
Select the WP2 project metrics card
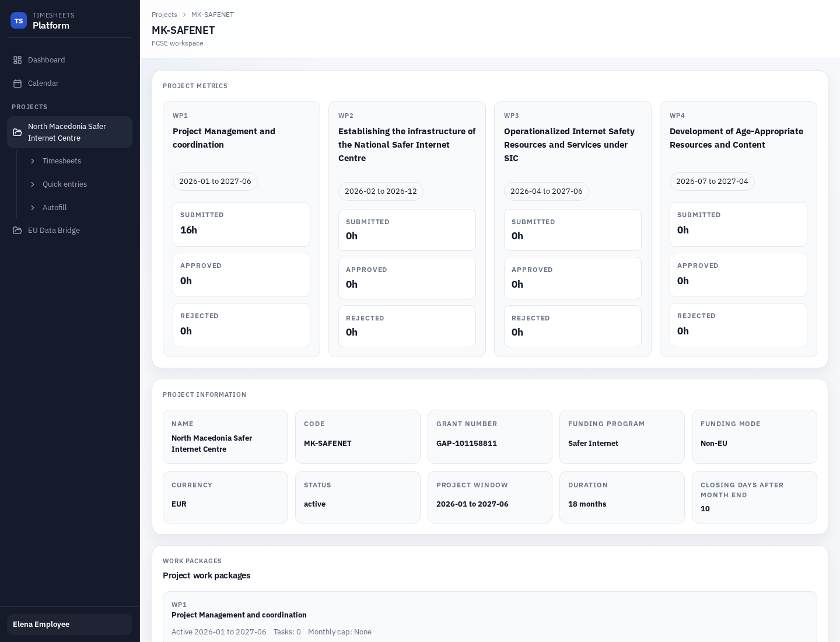[x=407, y=229]
